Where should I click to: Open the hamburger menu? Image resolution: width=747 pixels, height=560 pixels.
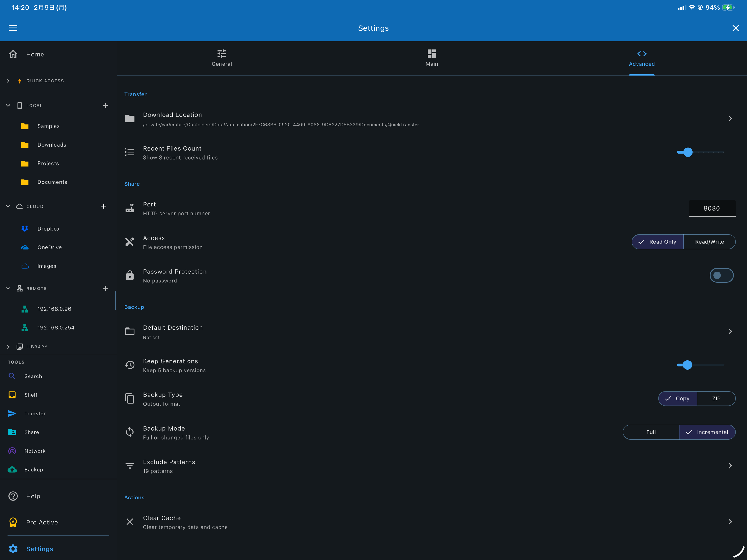(13, 28)
